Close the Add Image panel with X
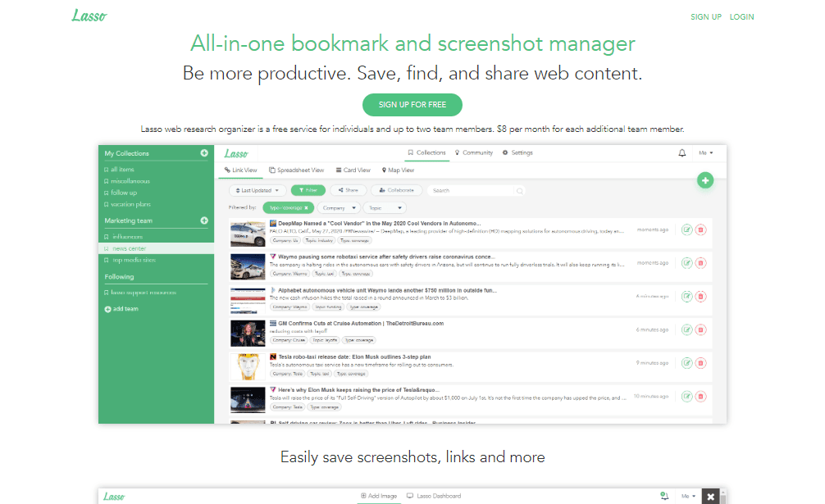This screenshot has height=504, width=825. (711, 497)
